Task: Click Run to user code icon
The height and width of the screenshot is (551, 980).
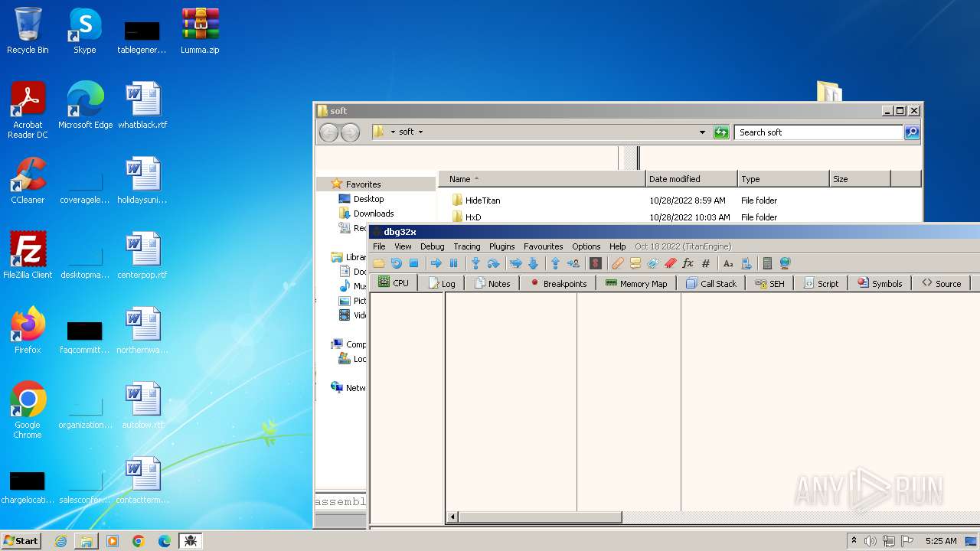Action: (573, 263)
